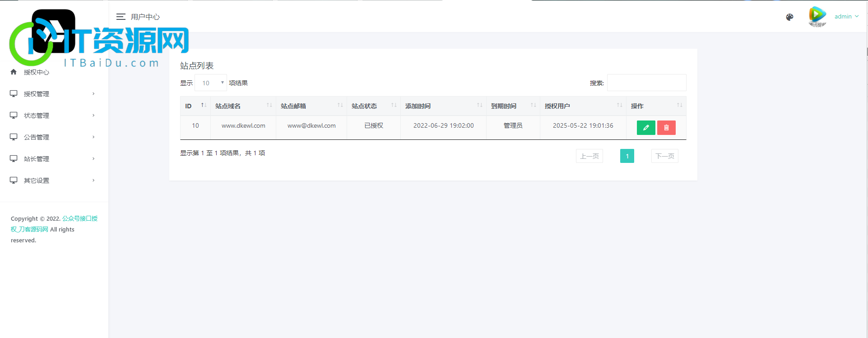Sort by 站点邮箱 column arrows
Viewport: 868px width, 338px height.
(x=340, y=105)
